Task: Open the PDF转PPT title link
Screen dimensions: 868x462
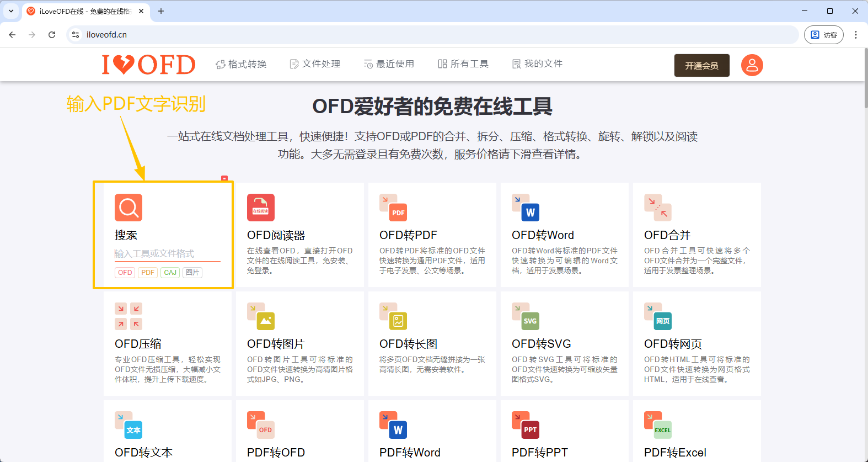Action: (x=540, y=453)
